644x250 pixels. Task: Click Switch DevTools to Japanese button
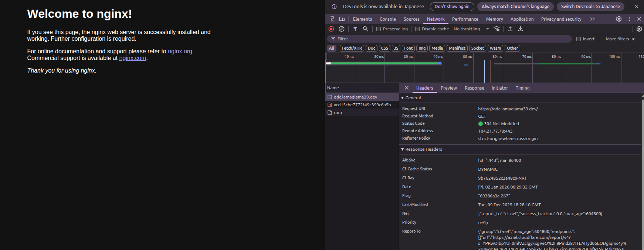pyautogui.click(x=590, y=7)
